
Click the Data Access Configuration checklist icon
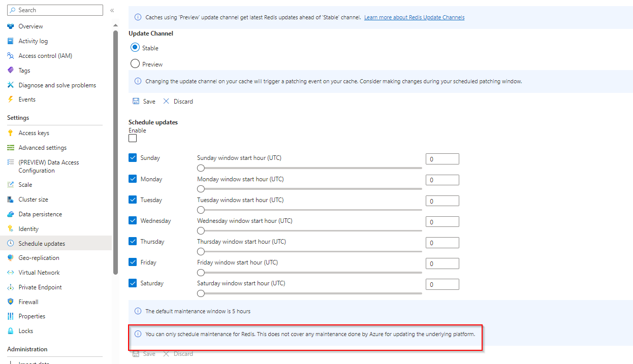[10, 162]
